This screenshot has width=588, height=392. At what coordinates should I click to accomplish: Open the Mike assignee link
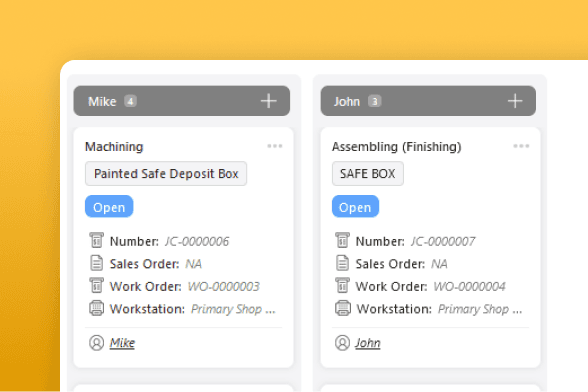click(122, 343)
